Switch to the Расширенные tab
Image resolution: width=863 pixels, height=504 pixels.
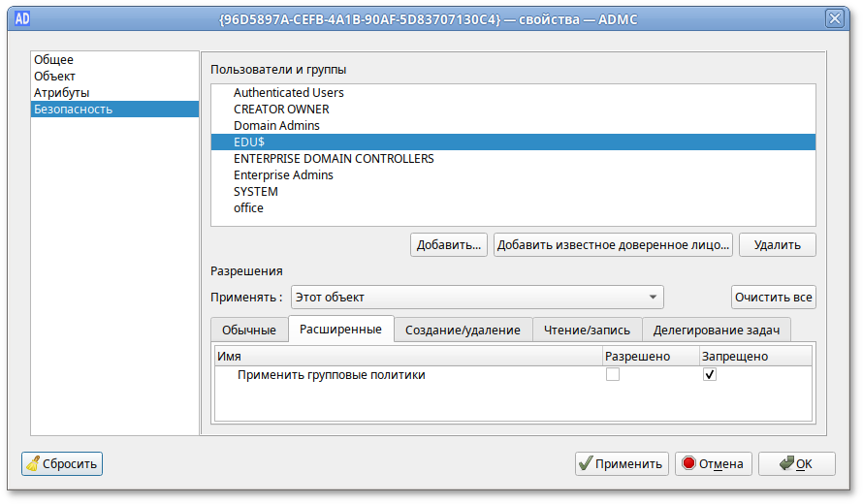click(x=340, y=329)
